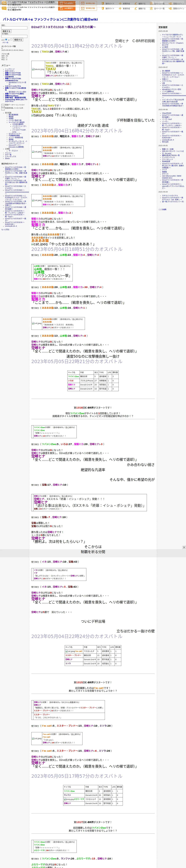Open 登録/ログイン in the top toolbar
186x868 pixels.
click(177, 8)
